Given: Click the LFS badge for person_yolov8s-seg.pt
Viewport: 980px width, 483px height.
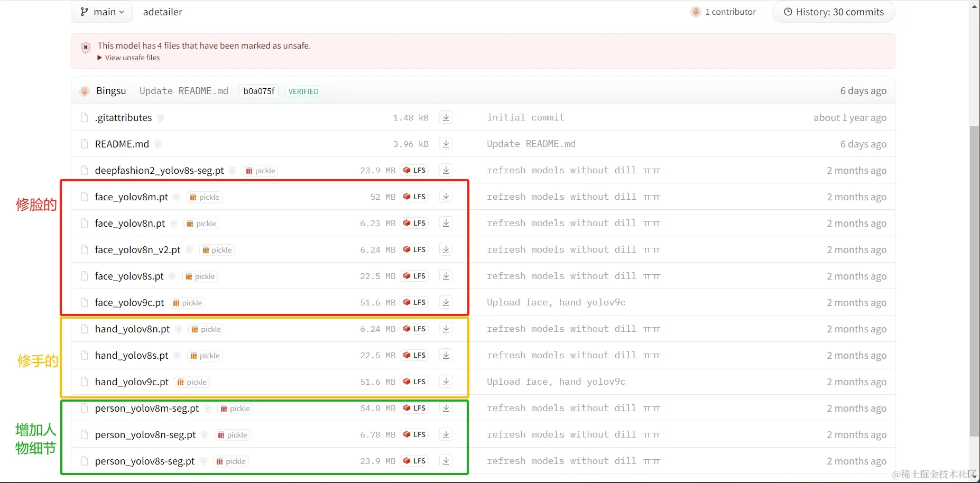Looking at the screenshot, I should point(414,461).
